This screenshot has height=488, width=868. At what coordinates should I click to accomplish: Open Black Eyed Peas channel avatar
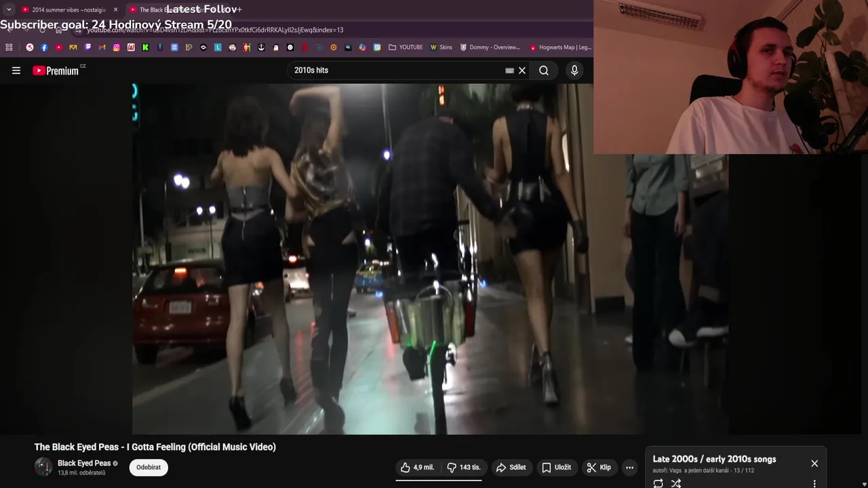tap(43, 467)
